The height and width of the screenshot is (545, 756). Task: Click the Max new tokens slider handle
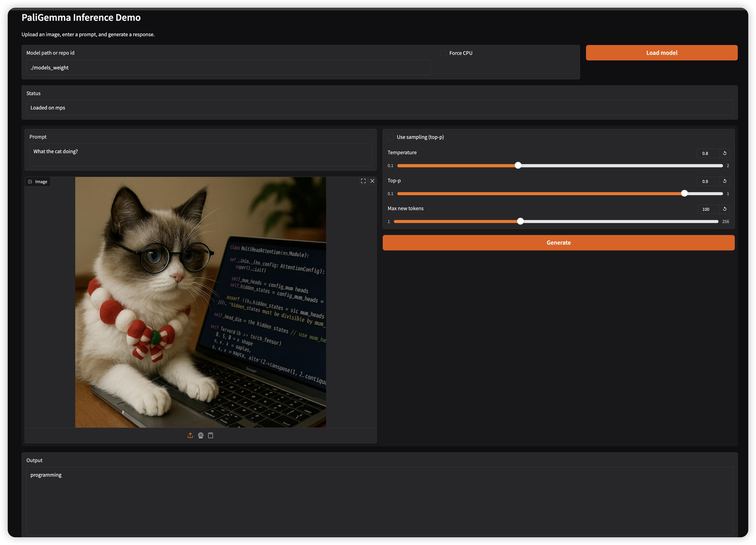(520, 222)
